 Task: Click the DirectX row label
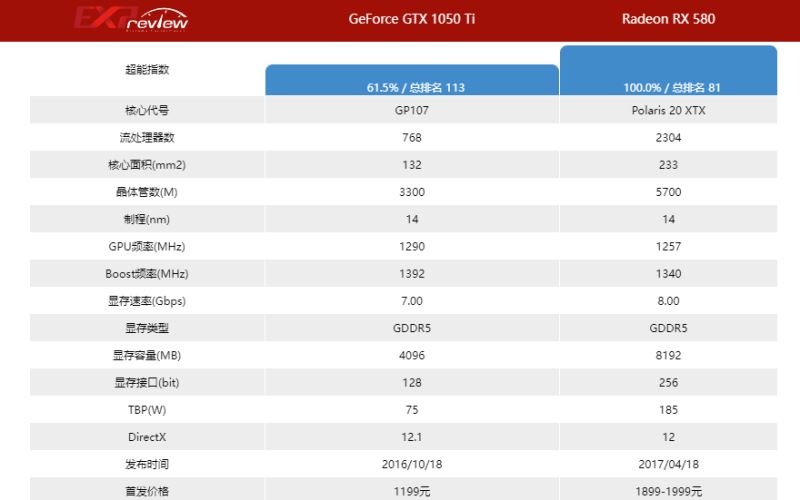[147, 437]
